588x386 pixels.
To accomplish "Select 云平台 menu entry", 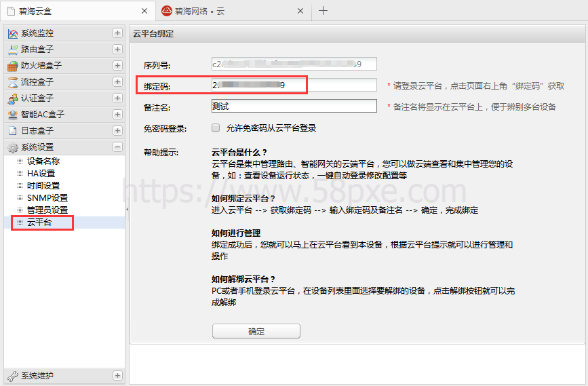I will pyautogui.click(x=64, y=223).
